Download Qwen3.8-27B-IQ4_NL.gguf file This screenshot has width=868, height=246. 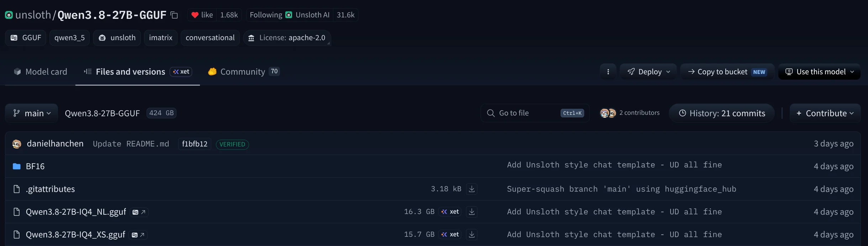(472, 212)
